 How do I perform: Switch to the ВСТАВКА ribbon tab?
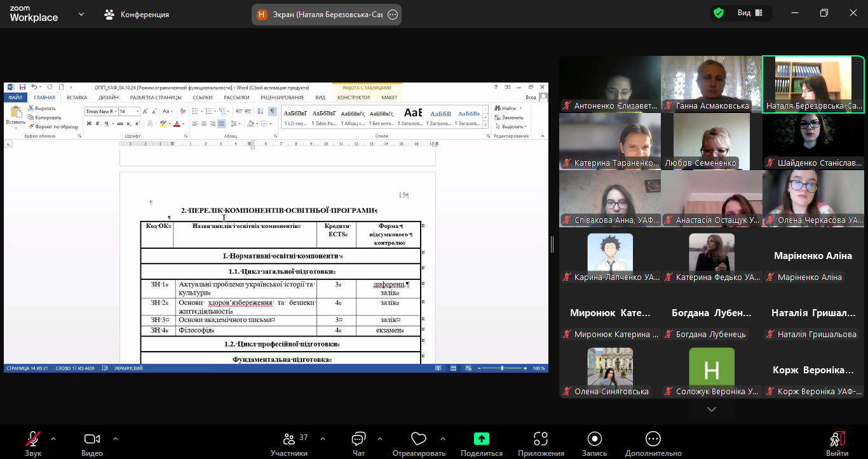tap(77, 98)
